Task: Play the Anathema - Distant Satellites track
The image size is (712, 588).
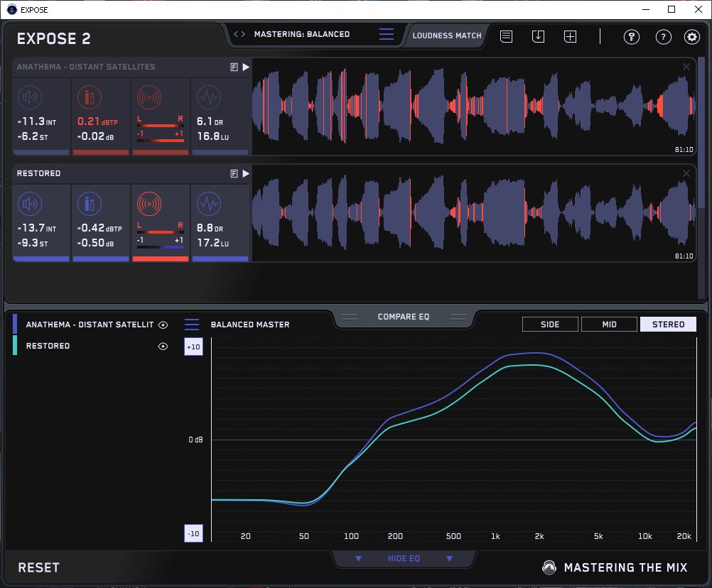Action: 246,67
